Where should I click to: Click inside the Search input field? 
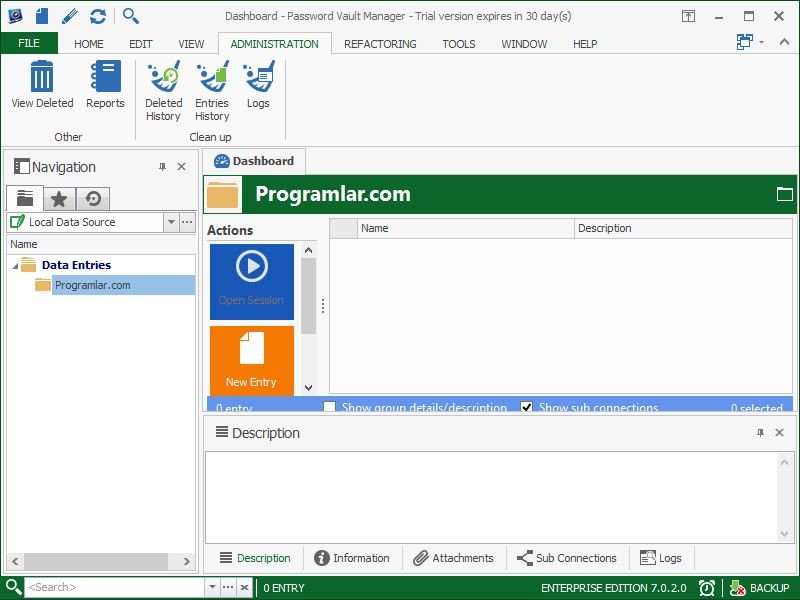coord(115,587)
